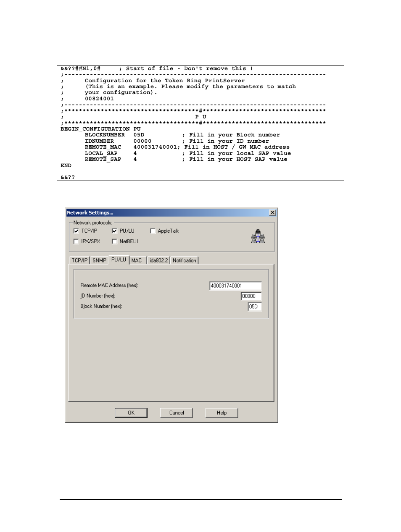This screenshot has height=532, width=401.
Task: Enable the NetBEUI protocol checkbox
Action: (x=114, y=241)
